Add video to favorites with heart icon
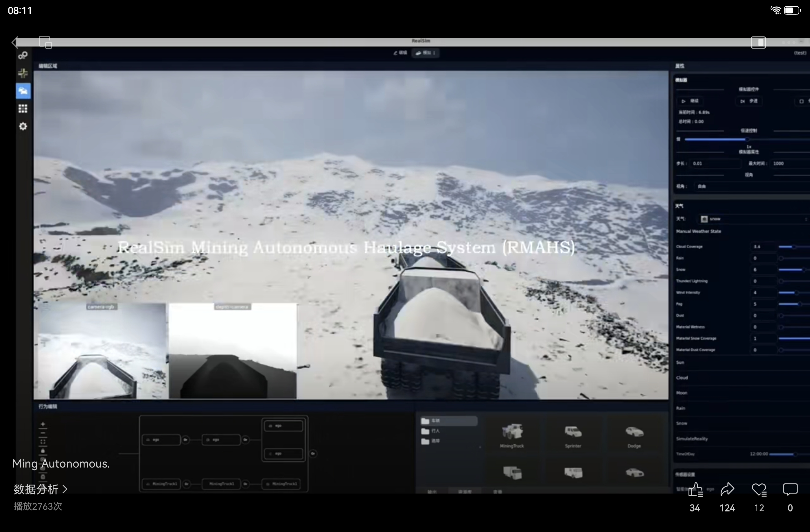 pyautogui.click(x=759, y=490)
